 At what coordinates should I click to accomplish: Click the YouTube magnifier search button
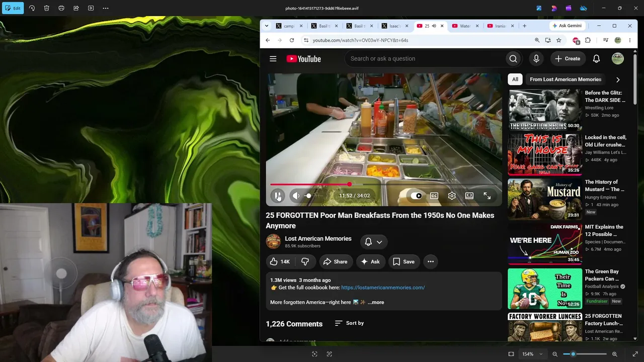pyautogui.click(x=513, y=59)
